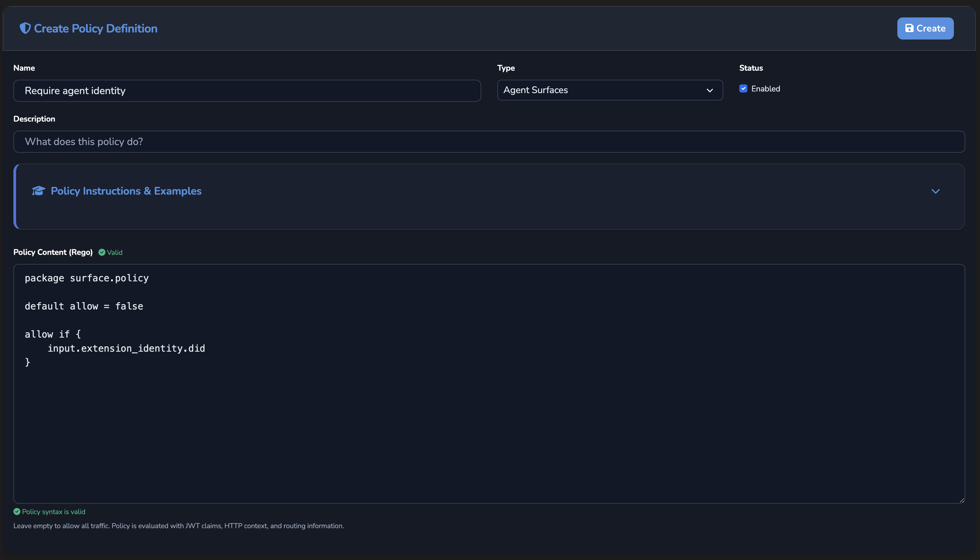Click the Create Policy Definition title
This screenshot has width=980, height=560.
point(96,28)
